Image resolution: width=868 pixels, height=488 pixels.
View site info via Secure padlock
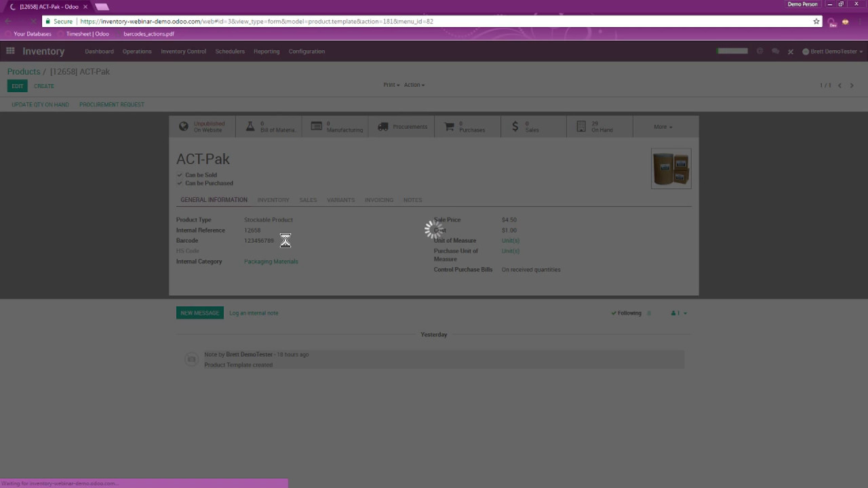pyautogui.click(x=59, y=22)
